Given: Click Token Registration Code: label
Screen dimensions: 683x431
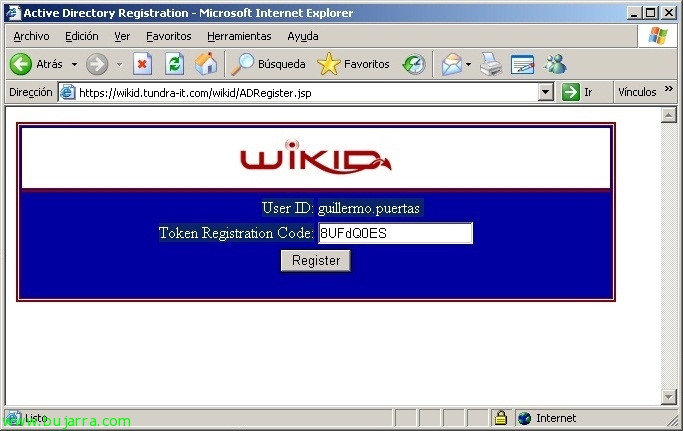Looking at the screenshot, I should tap(236, 233).
